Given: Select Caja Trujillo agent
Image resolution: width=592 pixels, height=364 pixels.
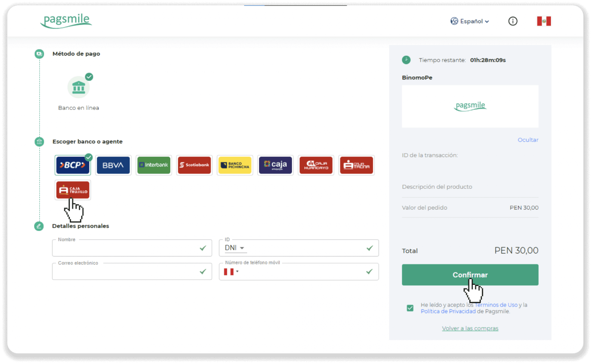Looking at the screenshot, I should [73, 190].
